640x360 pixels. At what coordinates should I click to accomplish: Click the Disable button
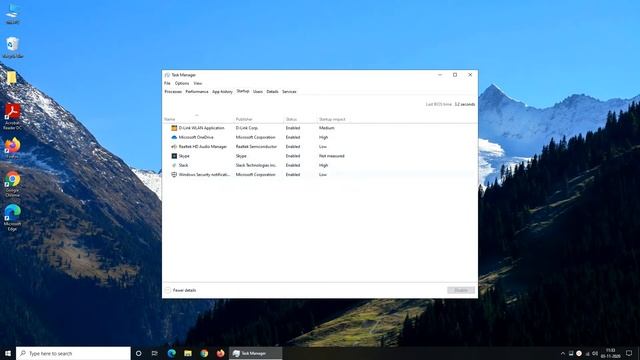pos(461,290)
